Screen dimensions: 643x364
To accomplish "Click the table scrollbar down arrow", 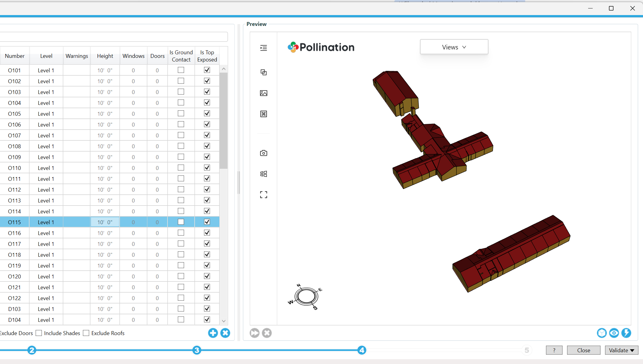I will [224, 321].
